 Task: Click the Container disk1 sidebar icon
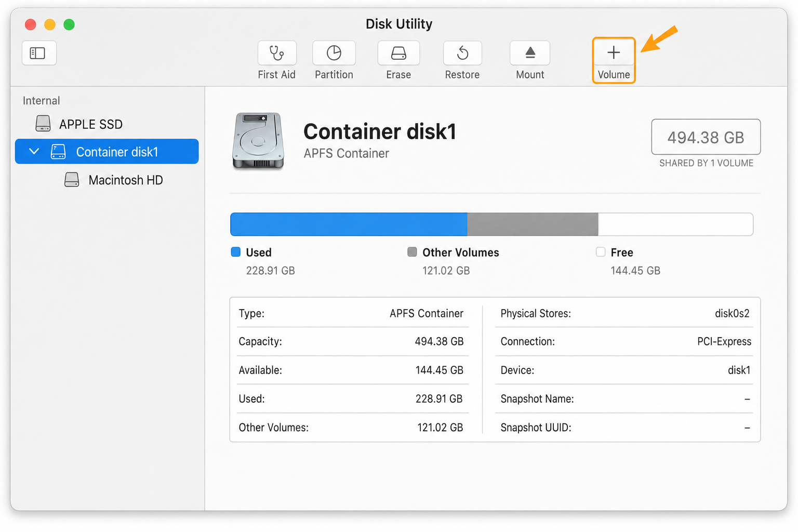[x=58, y=152]
